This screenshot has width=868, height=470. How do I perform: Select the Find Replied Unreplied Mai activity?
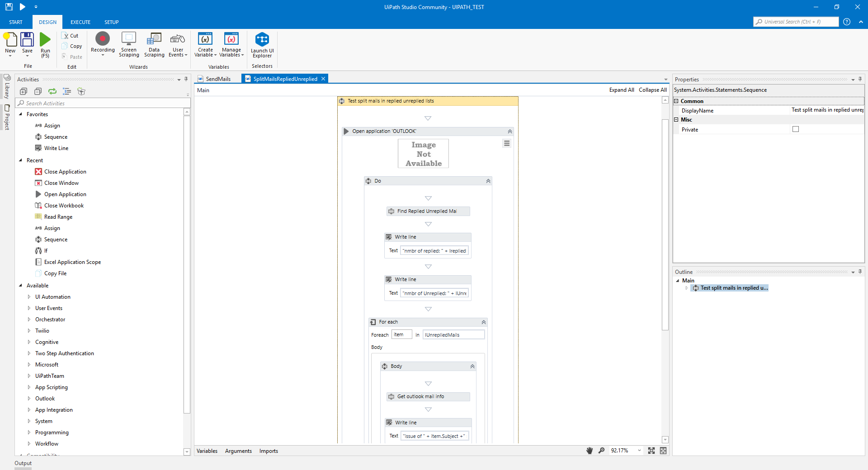[428, 211]
